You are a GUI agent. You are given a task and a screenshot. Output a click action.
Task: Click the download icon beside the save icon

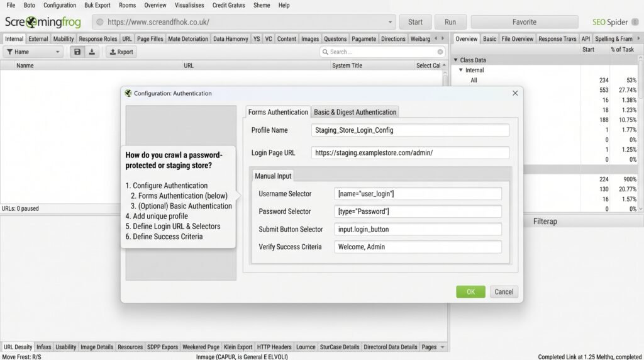coord(92,52)
